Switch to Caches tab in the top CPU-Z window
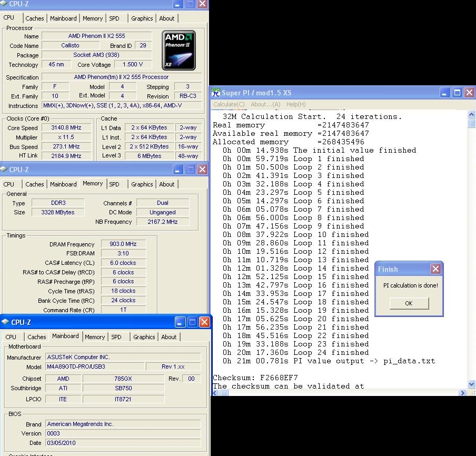476x456 pixels. point(35,18)
